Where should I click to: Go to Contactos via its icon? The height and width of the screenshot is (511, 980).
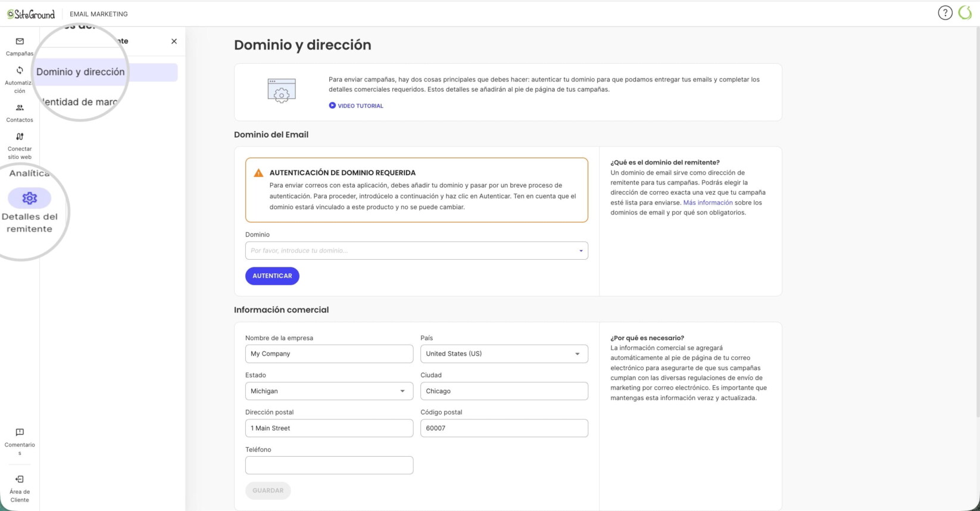[20, 108]
